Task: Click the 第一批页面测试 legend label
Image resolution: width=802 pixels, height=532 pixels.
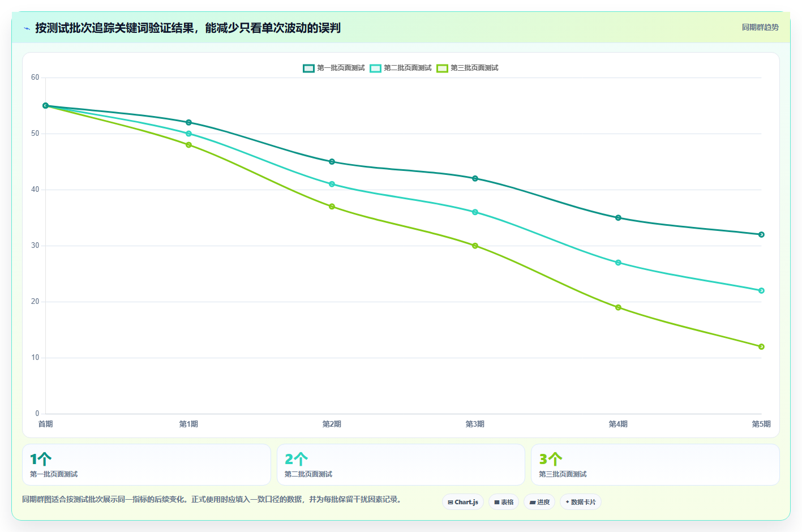Action: point(341,68)
